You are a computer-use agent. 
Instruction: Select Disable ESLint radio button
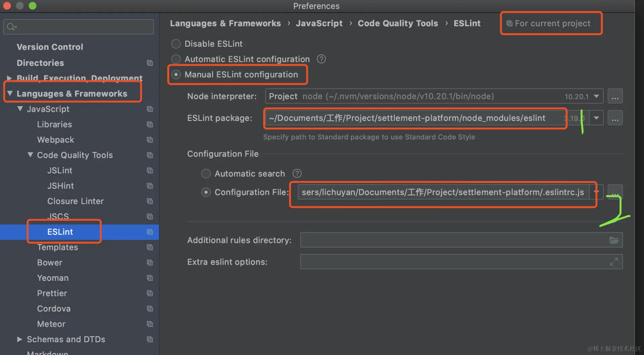[x=176, y=44]
